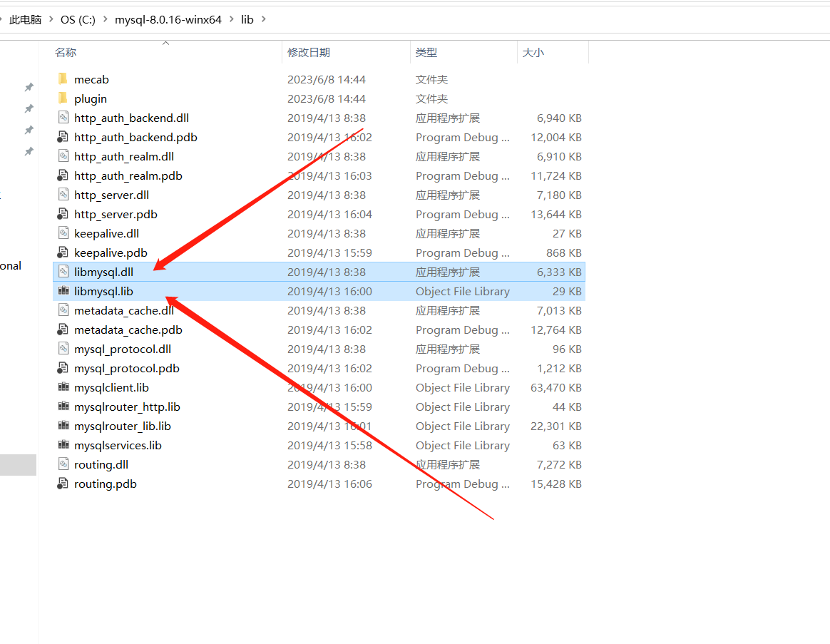Click the first pin icon in sidebar
Screen dimensions: 830x644
pos(29,87)
